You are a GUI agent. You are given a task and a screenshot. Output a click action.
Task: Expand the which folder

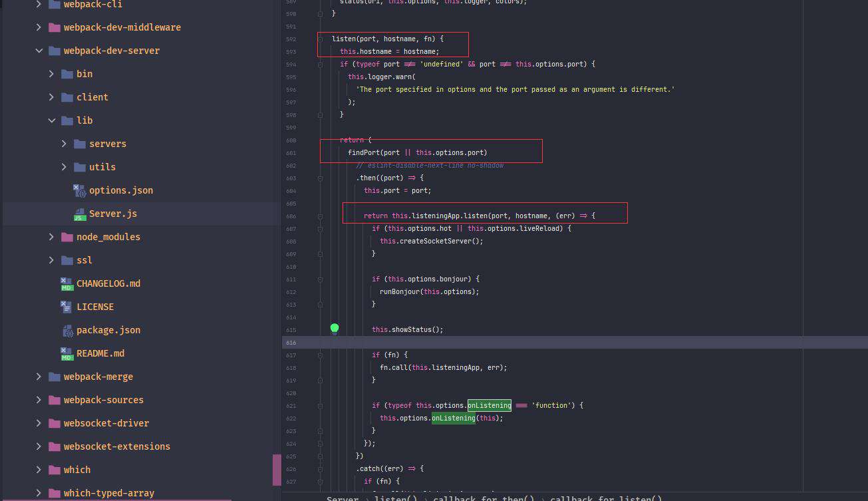coord(39,470)
